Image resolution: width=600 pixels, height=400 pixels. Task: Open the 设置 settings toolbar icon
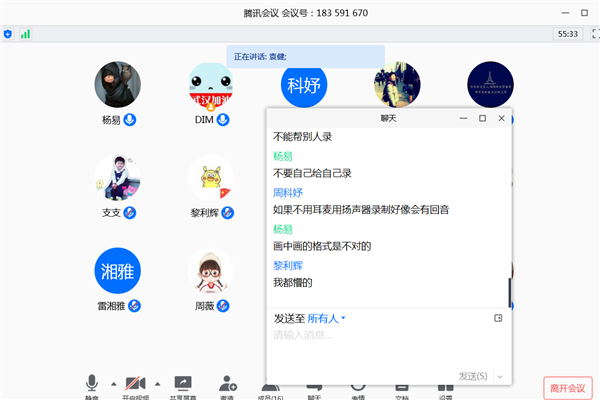[x=445, y=391]
